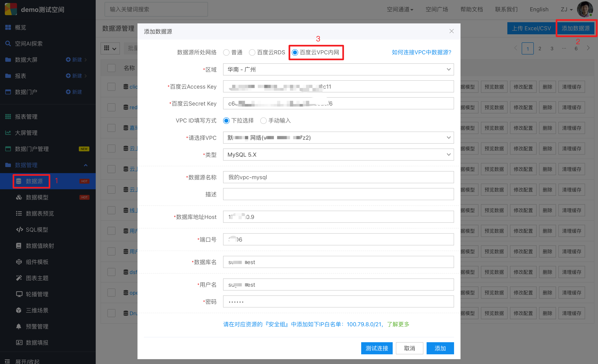Open the 概览 overview icon in sidebar

8,27
